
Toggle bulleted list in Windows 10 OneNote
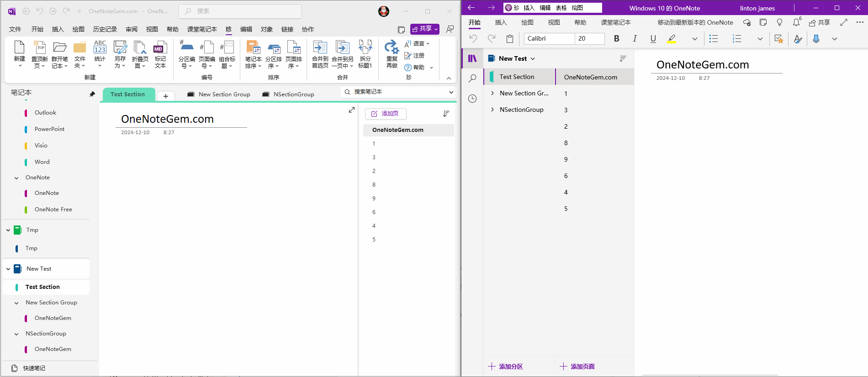pyautogui.click(x=714, y=39)
